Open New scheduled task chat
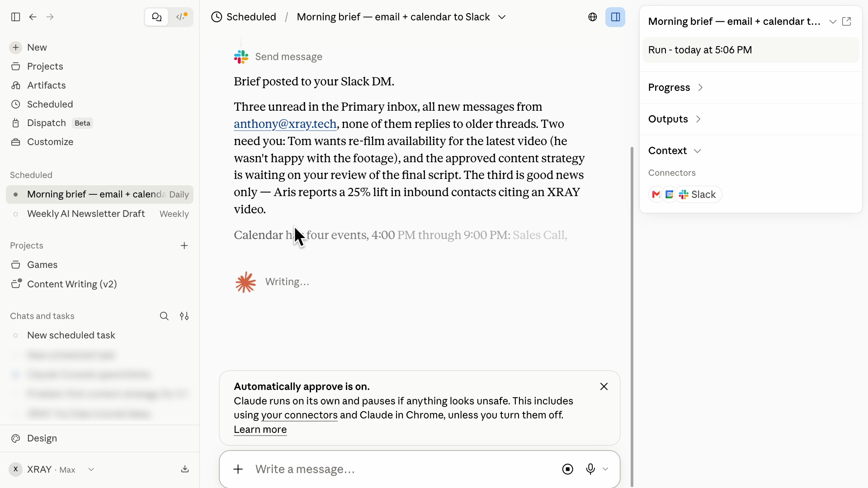This screenshot has width=868, height=488. coord(71,335)
